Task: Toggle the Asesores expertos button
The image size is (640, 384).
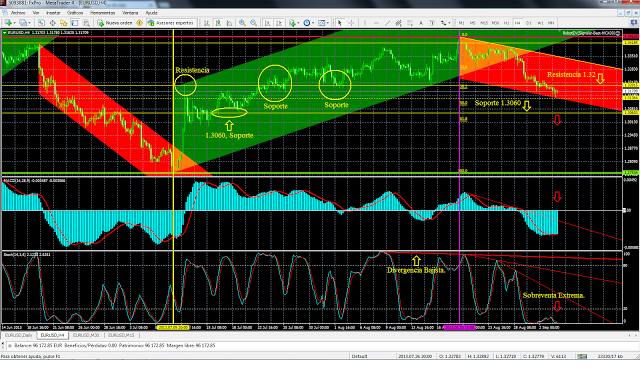Action: (x=171, y=23)
